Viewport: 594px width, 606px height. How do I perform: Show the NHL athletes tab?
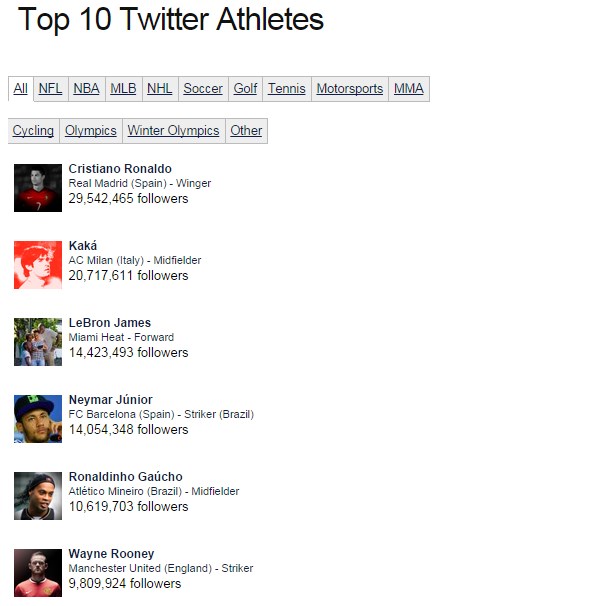pyautogui.click(x=160, y=89)
